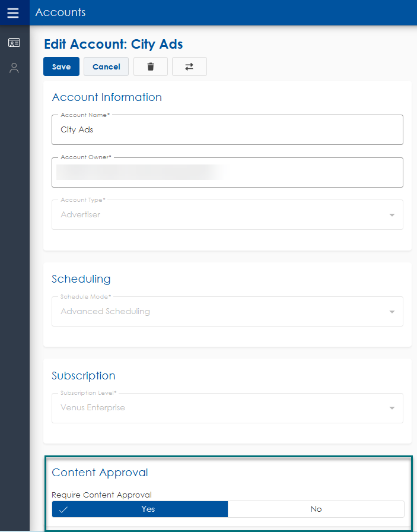This screenshot has height=532, width=417.
Task: Click the Scheduling section heading
Action: (x=81, y=279)
